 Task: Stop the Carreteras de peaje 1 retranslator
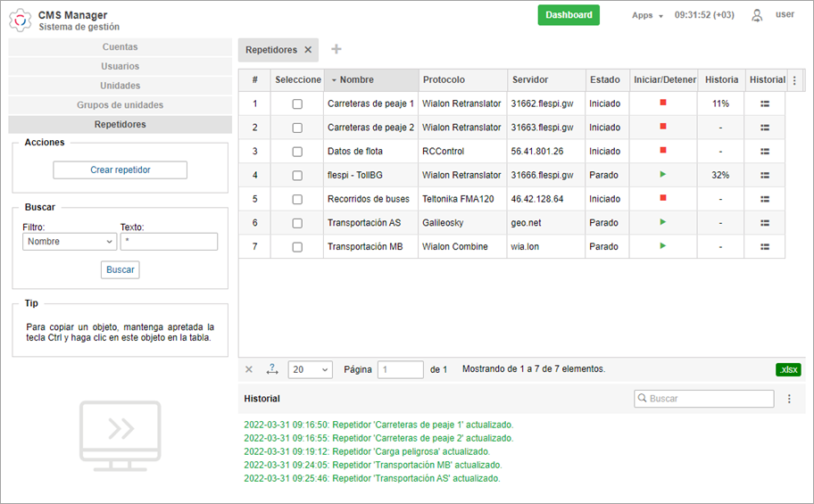663,103
